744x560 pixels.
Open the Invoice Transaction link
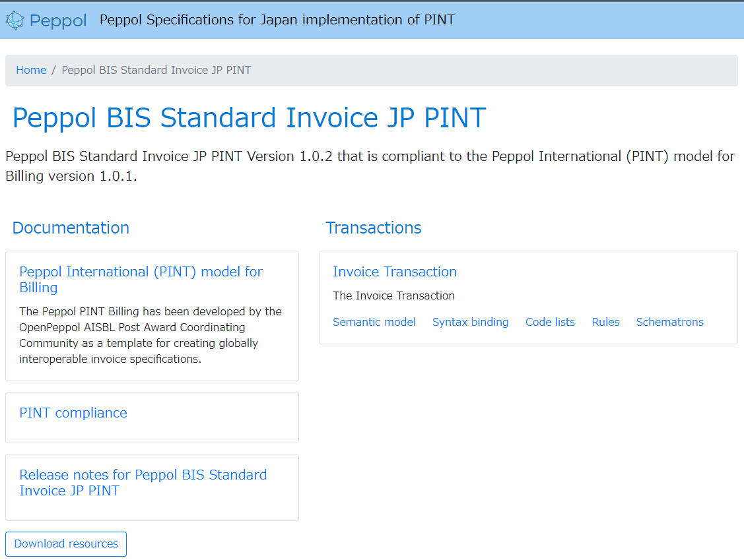pos(395,272)
